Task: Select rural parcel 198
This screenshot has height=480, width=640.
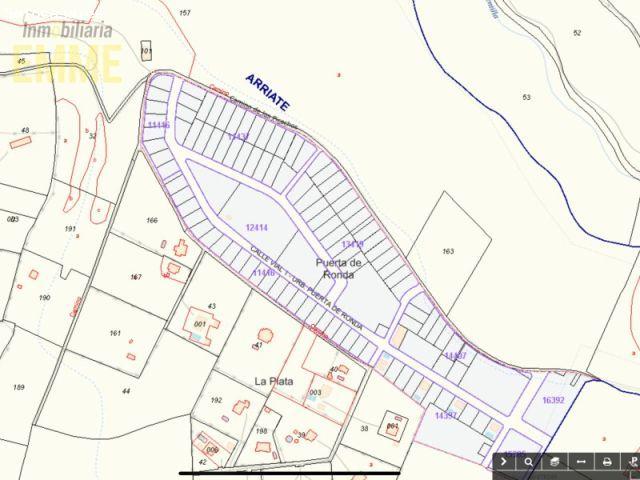Action: [261, 431]
